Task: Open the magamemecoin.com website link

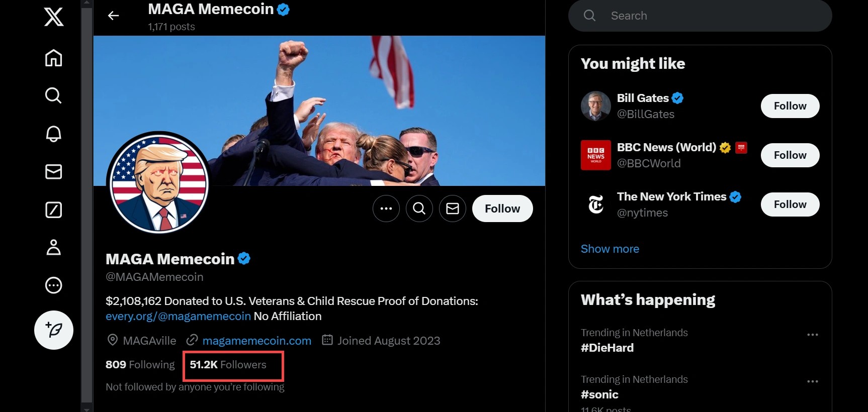Action: pyautogui.click(x=256, y=341)
